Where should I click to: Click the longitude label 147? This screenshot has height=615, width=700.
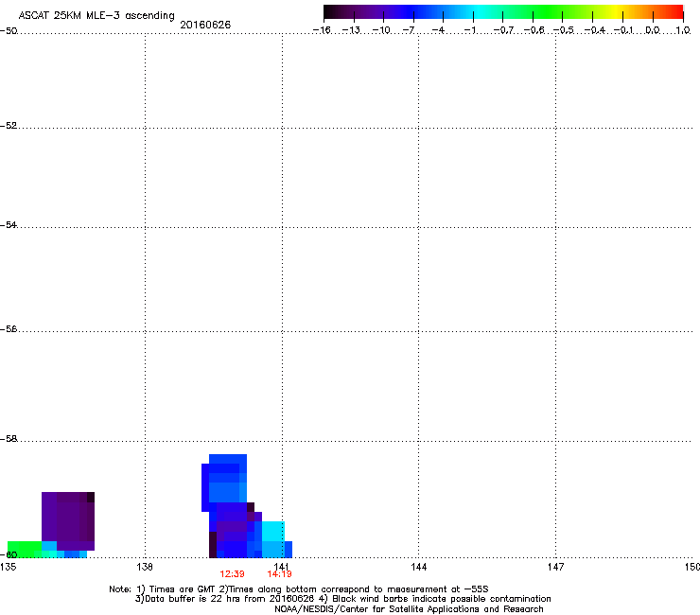(x=555, y=567)
